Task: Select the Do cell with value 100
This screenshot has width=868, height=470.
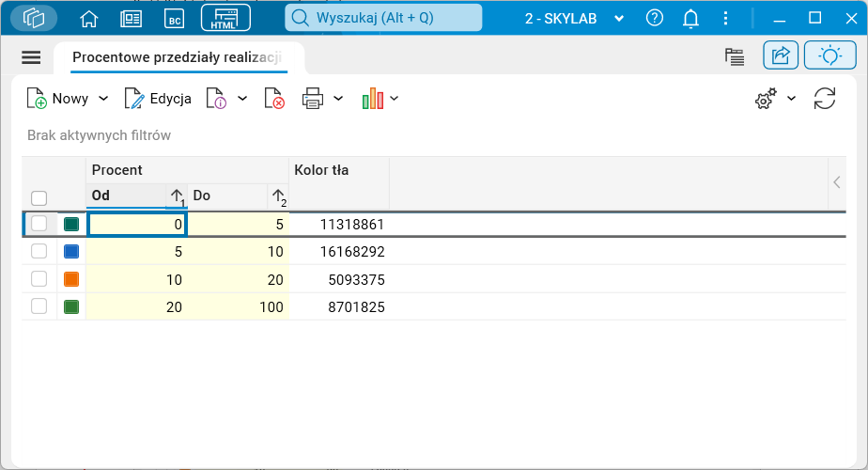Action: coord(238,306)
